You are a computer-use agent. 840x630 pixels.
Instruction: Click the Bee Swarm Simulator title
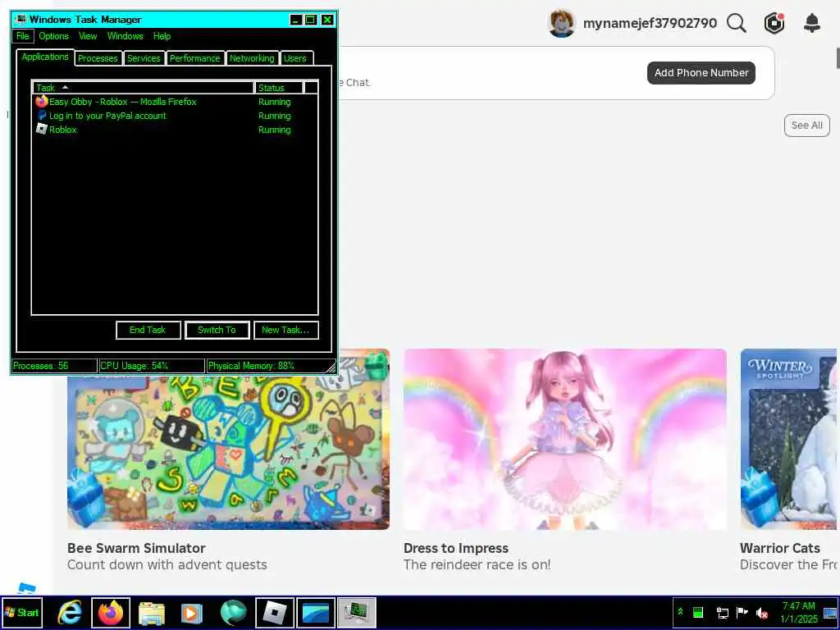coord(137,548)
